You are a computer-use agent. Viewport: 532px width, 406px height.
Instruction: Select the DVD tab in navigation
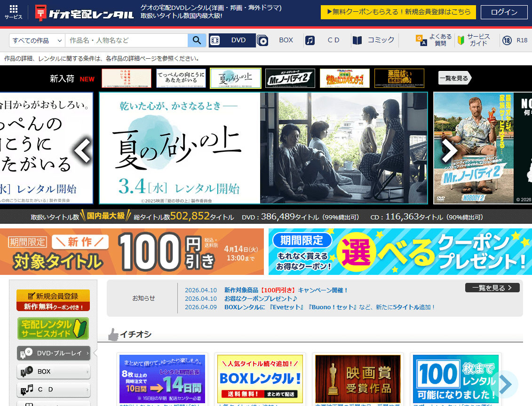point(232,40)
